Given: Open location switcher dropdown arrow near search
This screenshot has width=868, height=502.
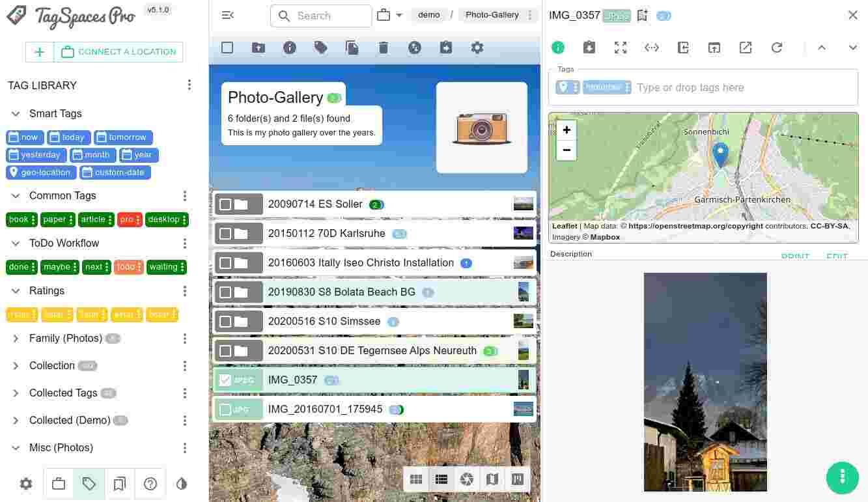Looking at the screenshot, I should pyautogui.click(x=399, y=15).
